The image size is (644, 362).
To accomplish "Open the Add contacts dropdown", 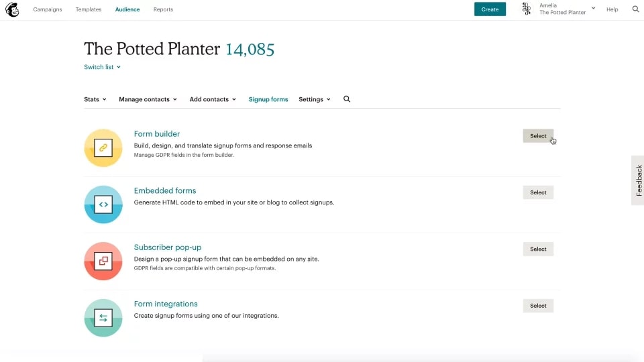I will click(213, 99).
